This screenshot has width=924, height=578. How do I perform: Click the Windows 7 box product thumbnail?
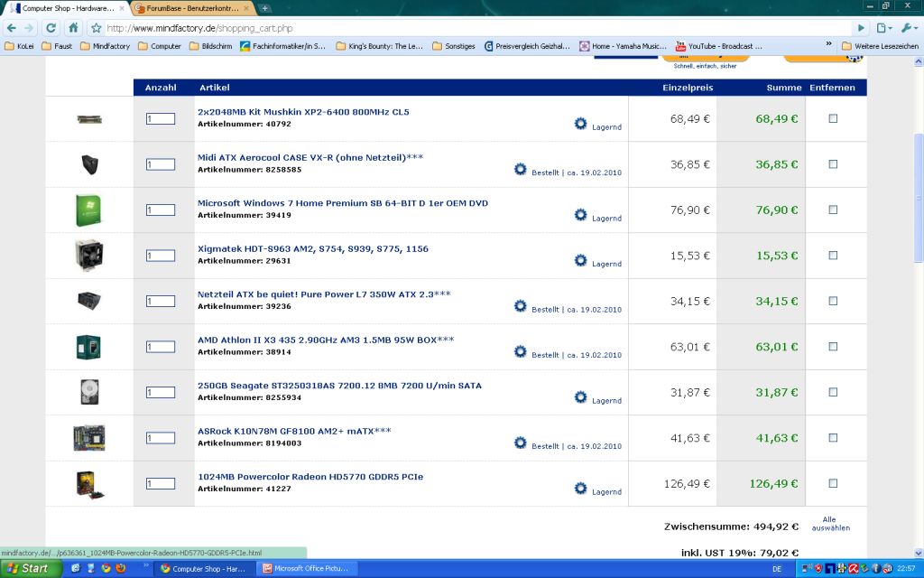click(x=88, y=210)
